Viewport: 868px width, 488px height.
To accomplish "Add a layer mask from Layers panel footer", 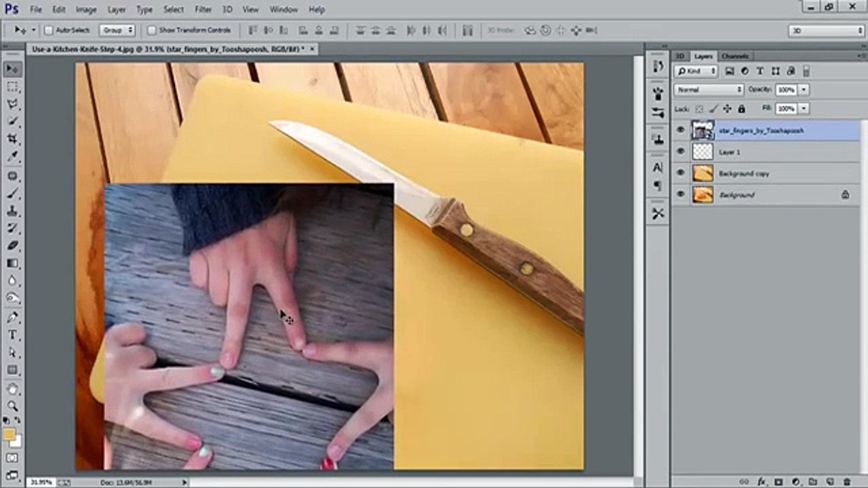I will coord(778,481).
